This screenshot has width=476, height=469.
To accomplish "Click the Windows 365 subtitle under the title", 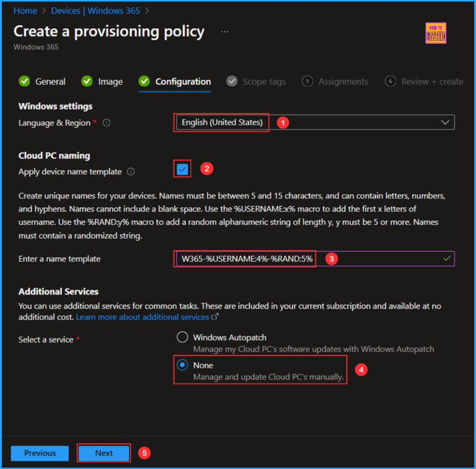I will (36, 47).
